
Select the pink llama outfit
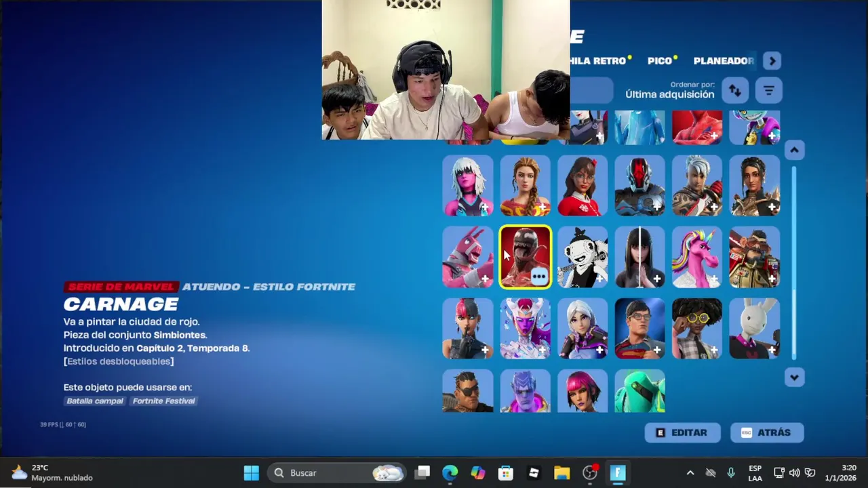tap(468, 257)
